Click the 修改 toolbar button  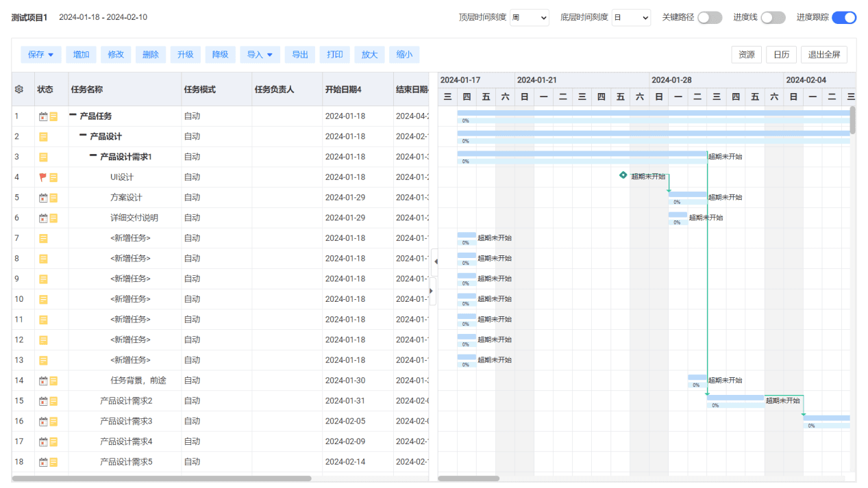click(116, 55)
